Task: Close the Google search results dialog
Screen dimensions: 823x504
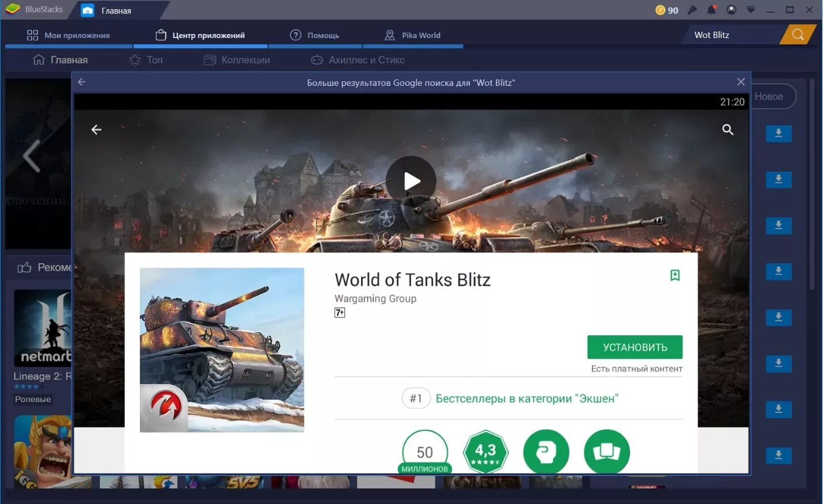Action: point(741,82)
